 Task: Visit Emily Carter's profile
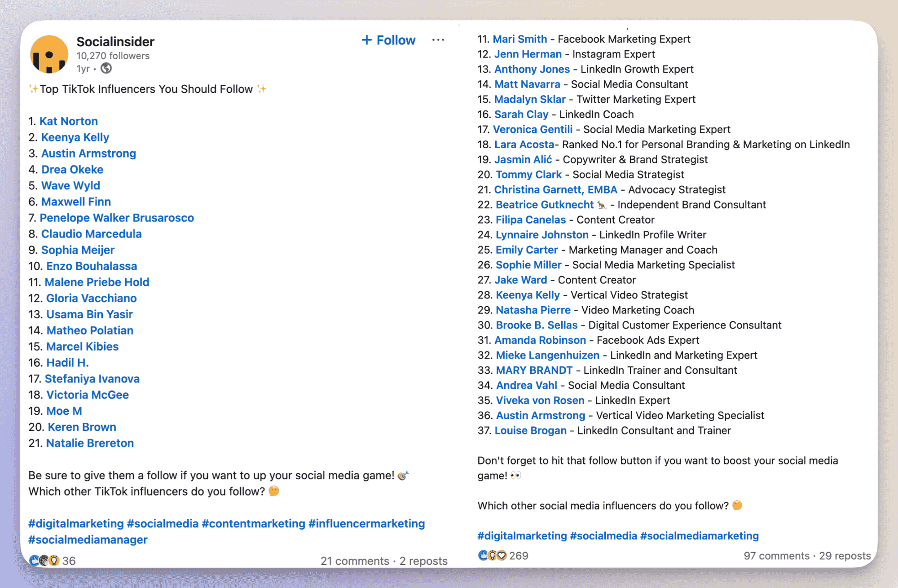pyautogui.click(x=527, y=250)
